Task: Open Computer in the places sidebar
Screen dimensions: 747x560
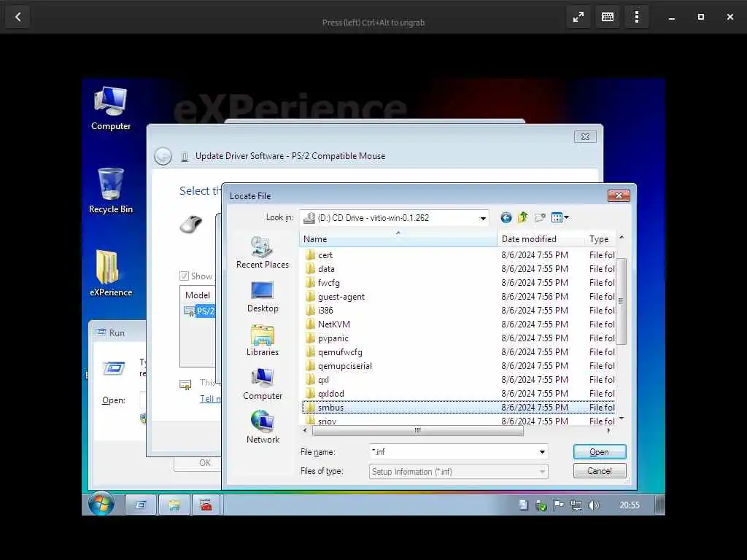Action: [263, 384]
